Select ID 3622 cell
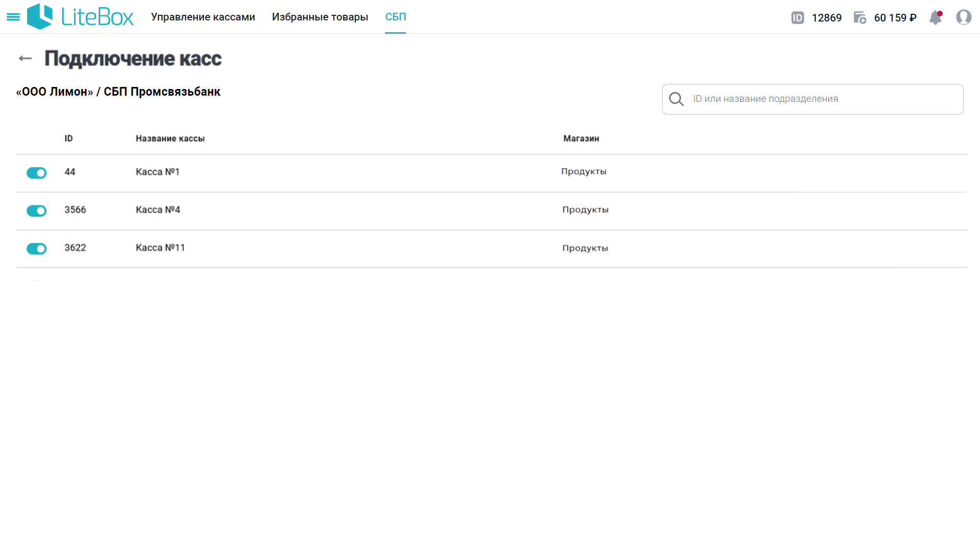980x552 pixels. [x=75, y=248]
